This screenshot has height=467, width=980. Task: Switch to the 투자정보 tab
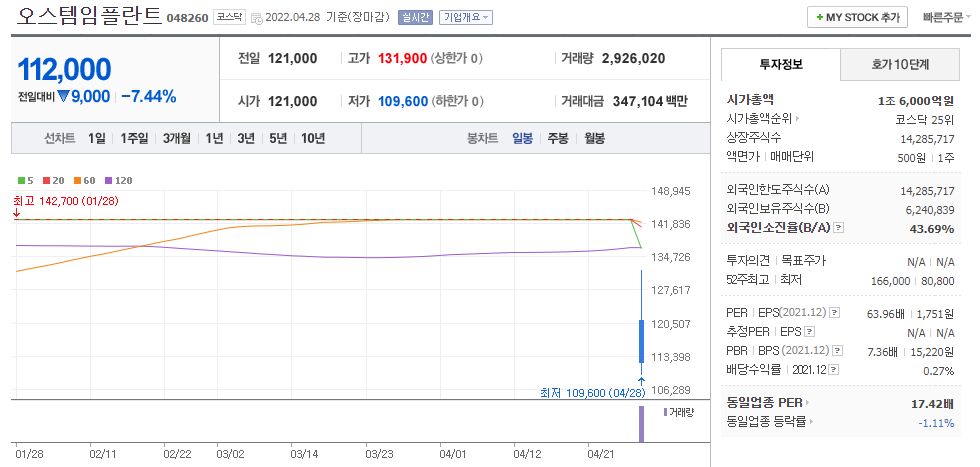[781, 64]
